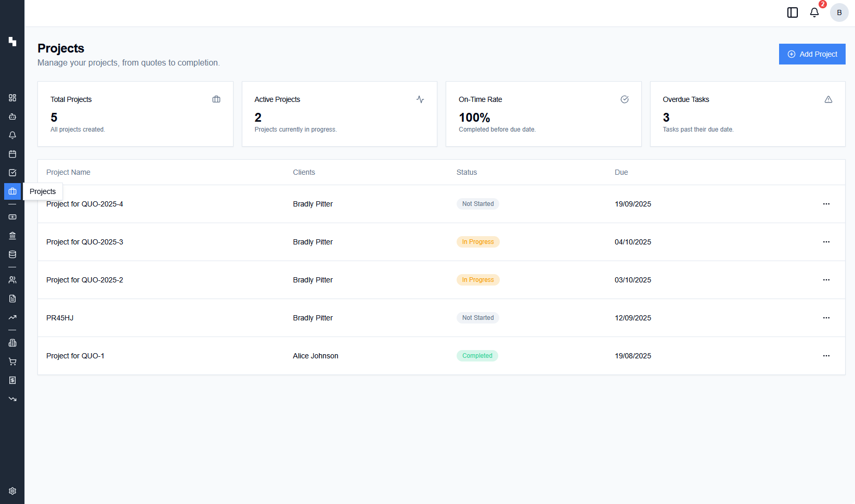Open the dashboard grid icon in sidebar
This screenshot has height=504, width=855.
point(12,98)
